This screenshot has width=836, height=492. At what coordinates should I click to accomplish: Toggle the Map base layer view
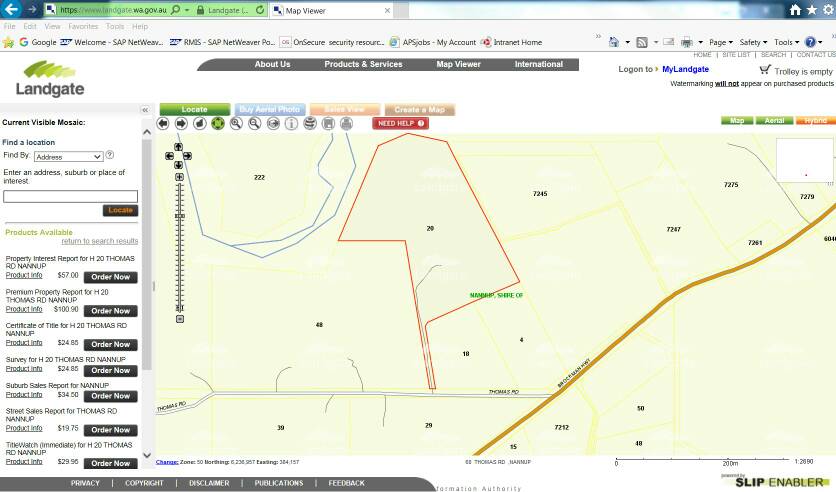[737, 120]
